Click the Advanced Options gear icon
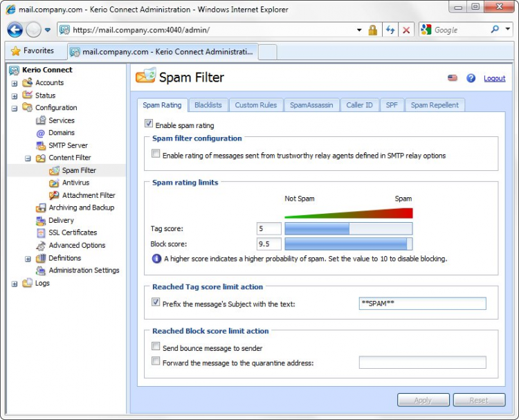The image size is (519, 420). pos(40,245)
